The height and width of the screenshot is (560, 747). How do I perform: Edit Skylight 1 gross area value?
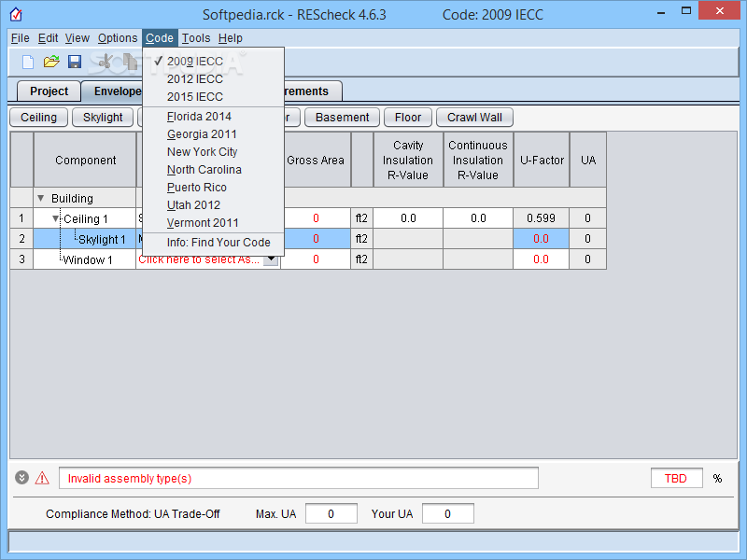(x=317, y=239)
